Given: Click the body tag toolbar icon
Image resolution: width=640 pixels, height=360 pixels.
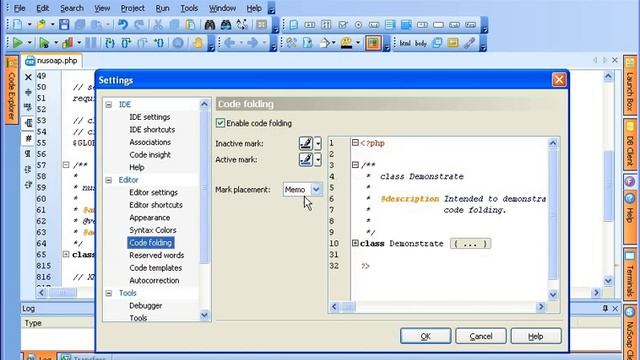Looking at the screenshot, I should click(421, 43).
